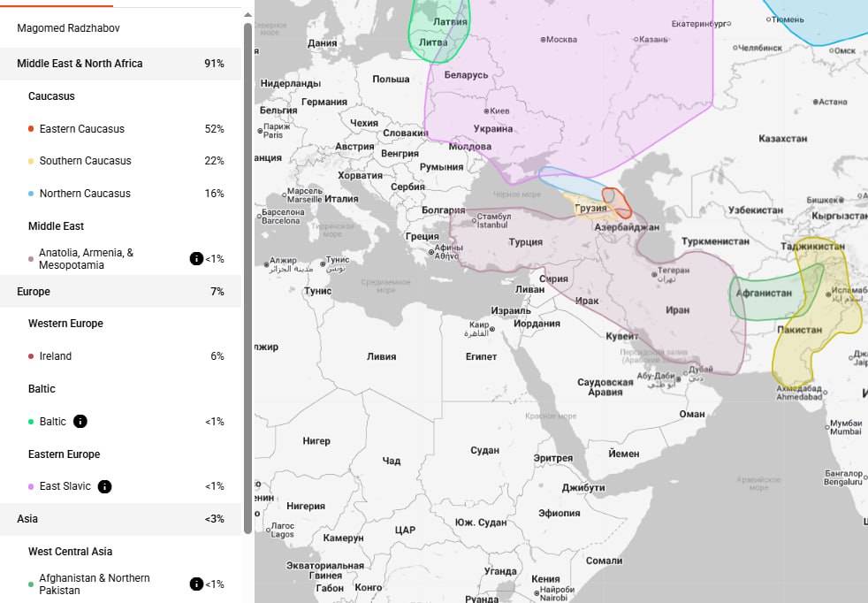Select the Southern Caucasus row
This screenshot has width=868, height=603.
pos(121,161)
